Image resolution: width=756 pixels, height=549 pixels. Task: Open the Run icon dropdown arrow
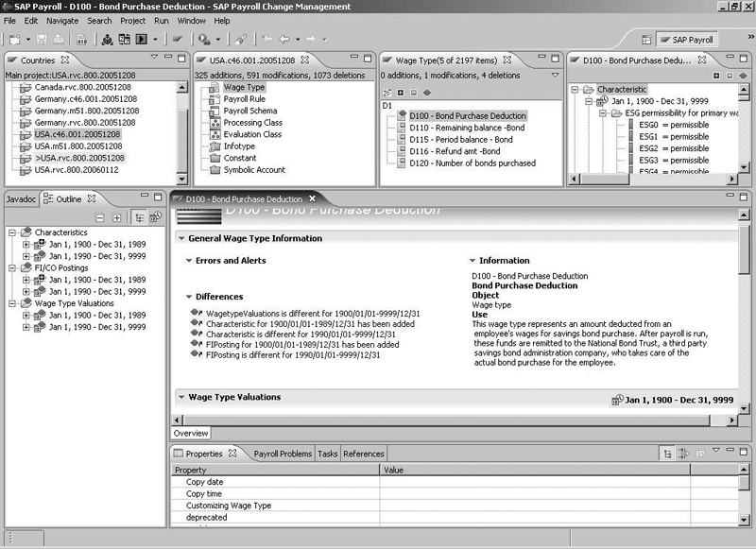155,40
